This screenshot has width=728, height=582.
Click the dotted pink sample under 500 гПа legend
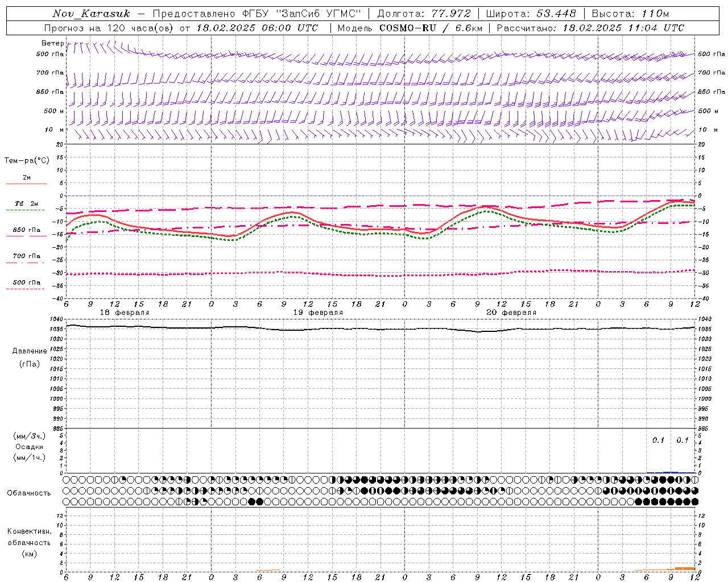(26, 289)
